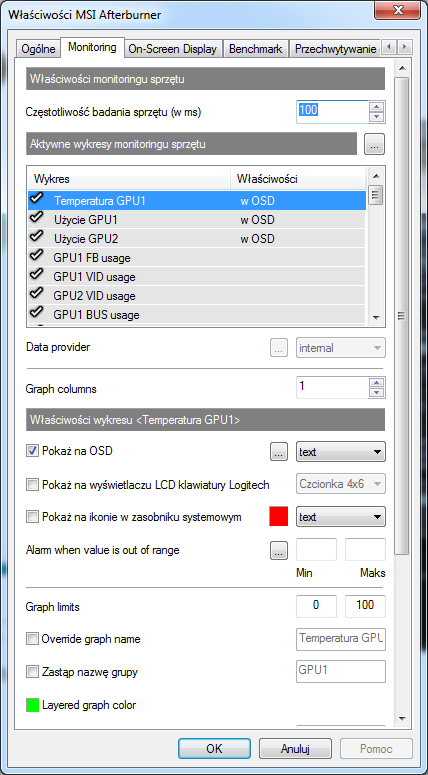
Task: Open OSD settings ellipsis button beside Pokaż na OSD
Action: [x=279, y=452]
